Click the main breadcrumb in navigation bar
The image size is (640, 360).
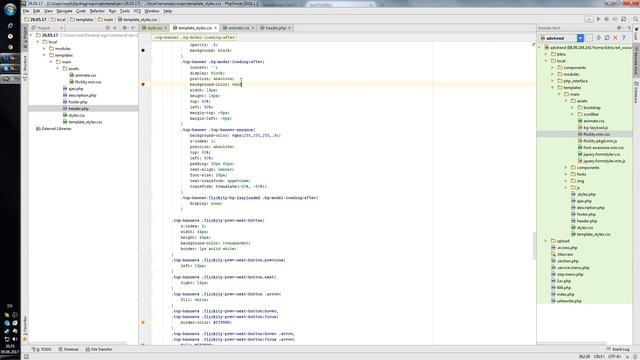pos(105,19)
